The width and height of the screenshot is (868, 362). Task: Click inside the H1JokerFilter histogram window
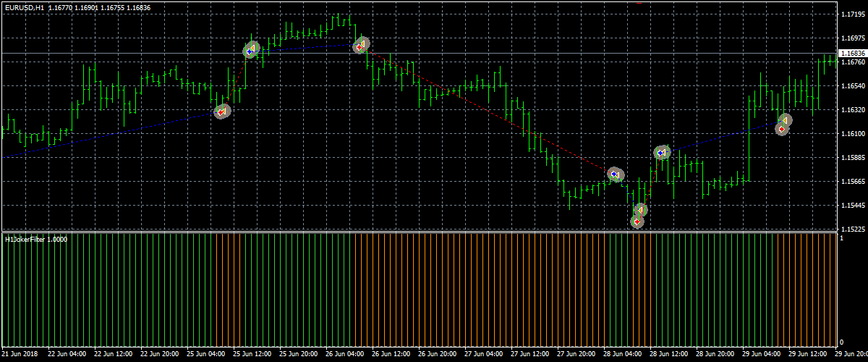(x=420, y=290)
